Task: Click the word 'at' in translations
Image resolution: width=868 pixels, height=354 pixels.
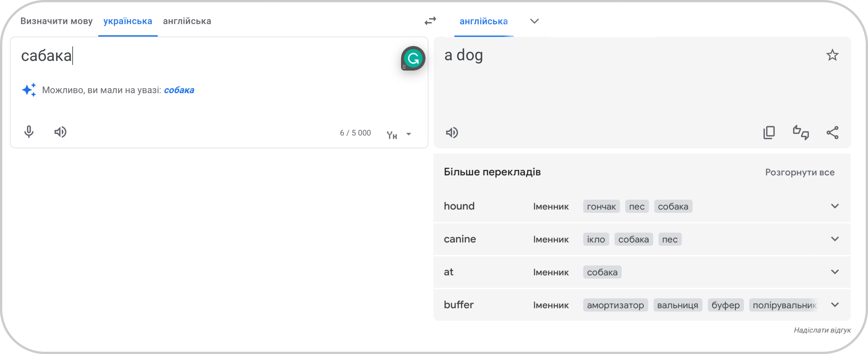Action: coord(448,272)
